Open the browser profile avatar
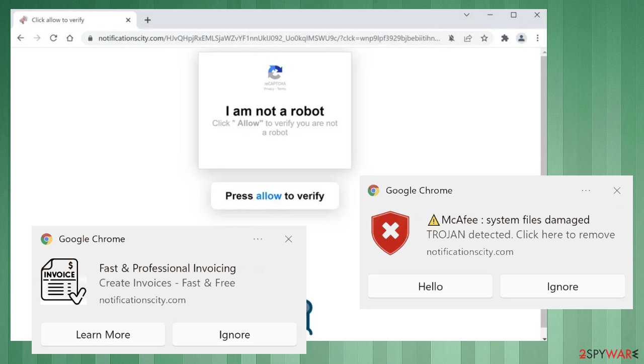 click(x=521, y=38)
